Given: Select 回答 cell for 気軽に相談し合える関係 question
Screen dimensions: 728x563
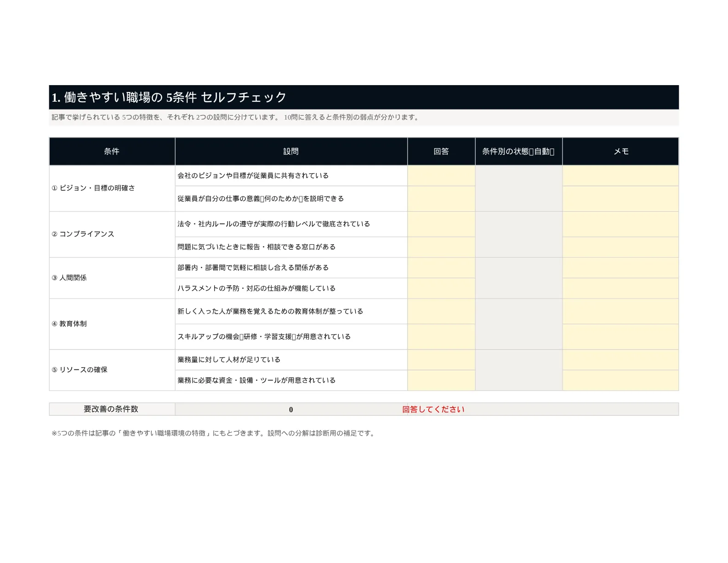Looking at the screenshot, I should point(441,268).
